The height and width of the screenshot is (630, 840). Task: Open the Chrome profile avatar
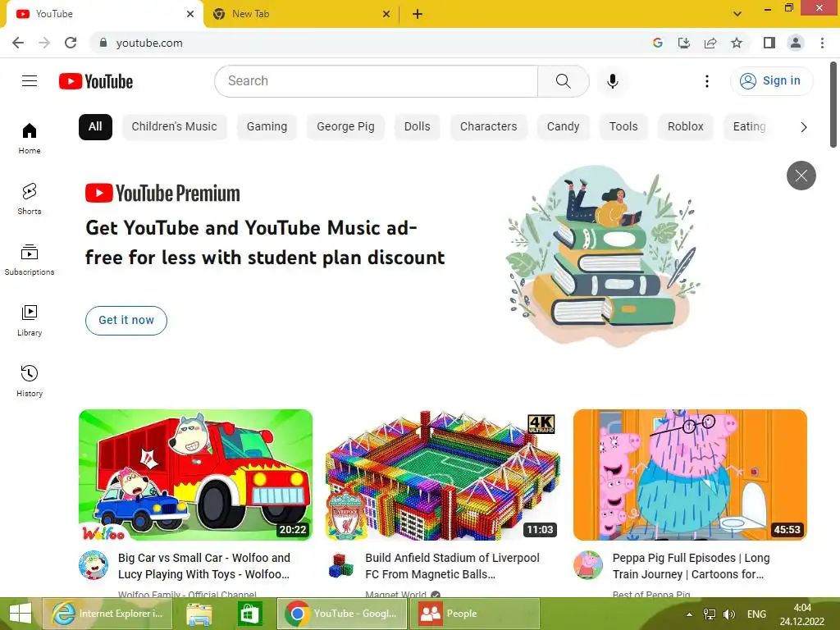pyautogui.click(x=796, y=43)
